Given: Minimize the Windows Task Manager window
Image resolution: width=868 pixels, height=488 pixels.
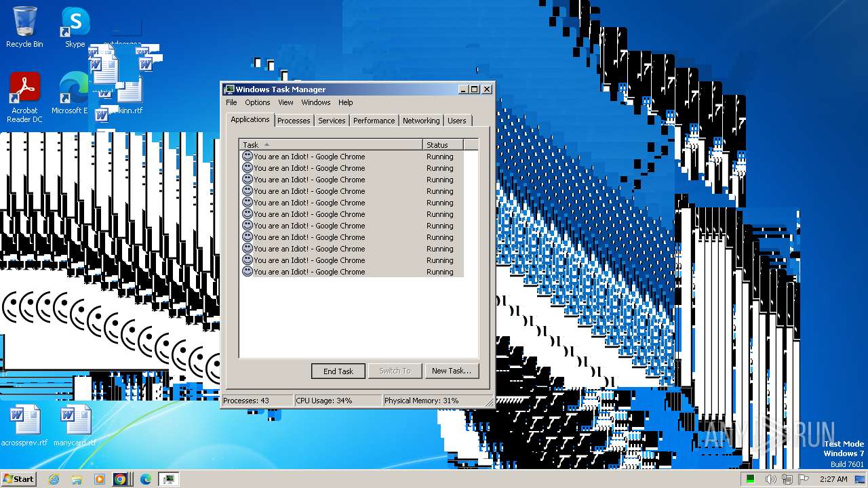Looking at the screenshot, I should coord(463,89).
